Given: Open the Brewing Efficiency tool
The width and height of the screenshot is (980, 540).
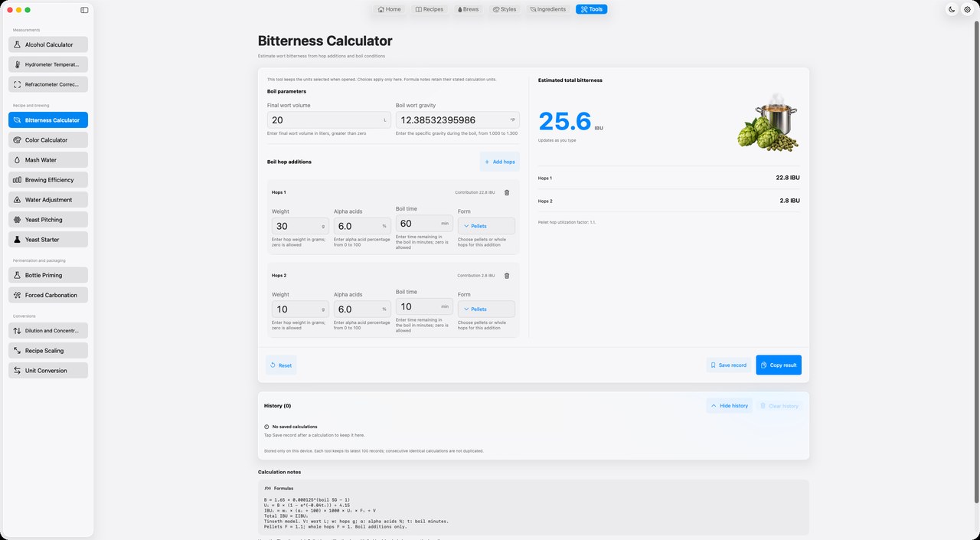Looking at the screenshot, I should pyautogui.click(x=48, y=180).
